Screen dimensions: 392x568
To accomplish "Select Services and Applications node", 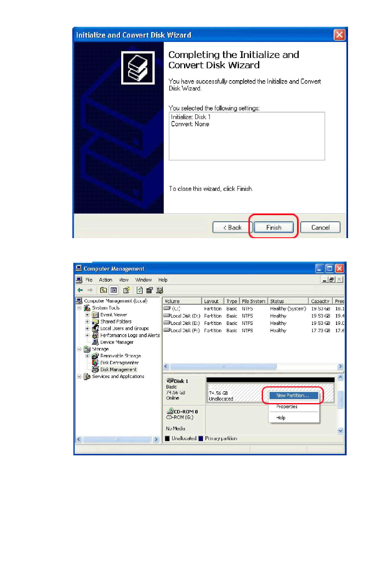I will click(118, 376).
